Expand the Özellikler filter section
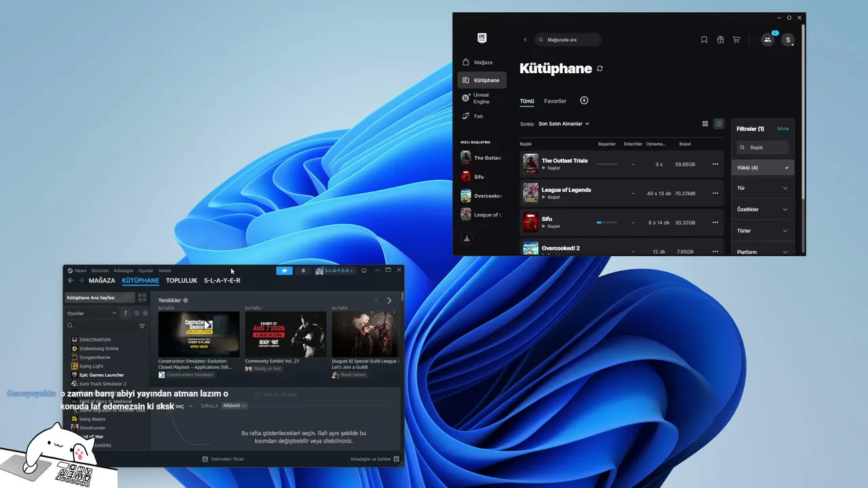This screenshot has width=868, height=488. click(763, 209)
